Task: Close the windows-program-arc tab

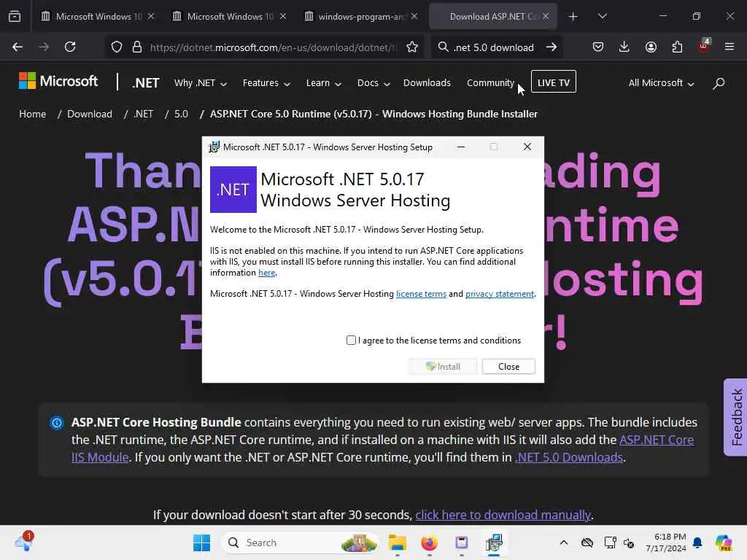Action: click(x=414, y=16)
